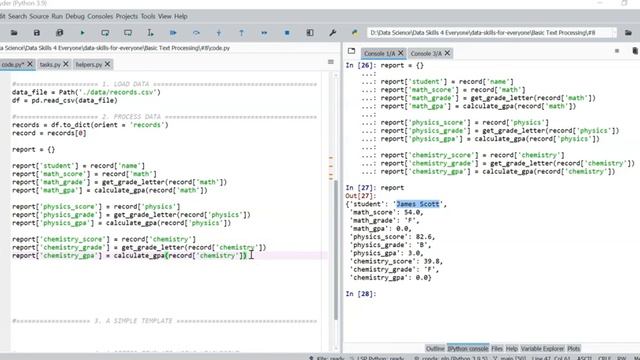Image resolution: width=640 pixels, height=360 pixels.
Task: Open the Plots pane tab
Action: (x=573, y=349)
